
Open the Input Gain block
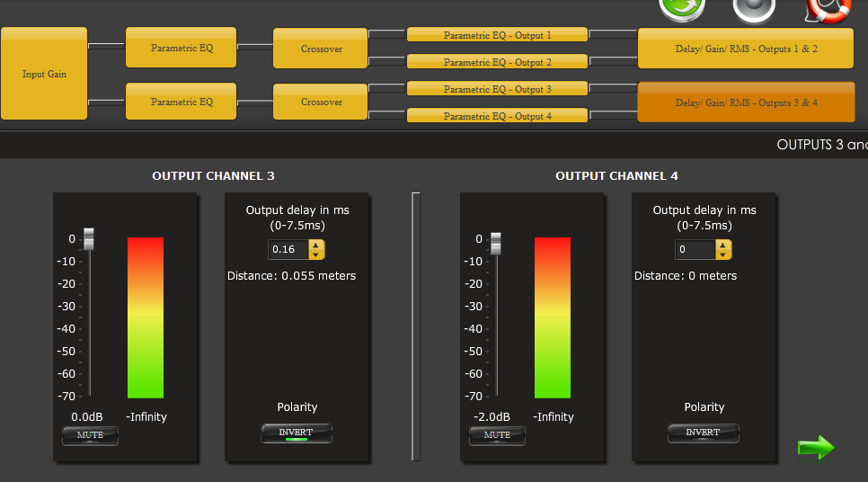(44, 74)
